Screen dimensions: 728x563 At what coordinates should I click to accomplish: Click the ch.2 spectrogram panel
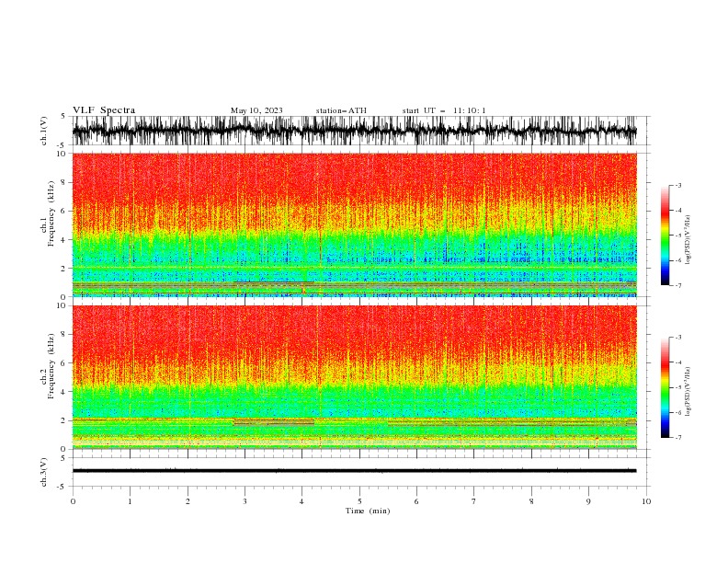click(x=355, y=377)
